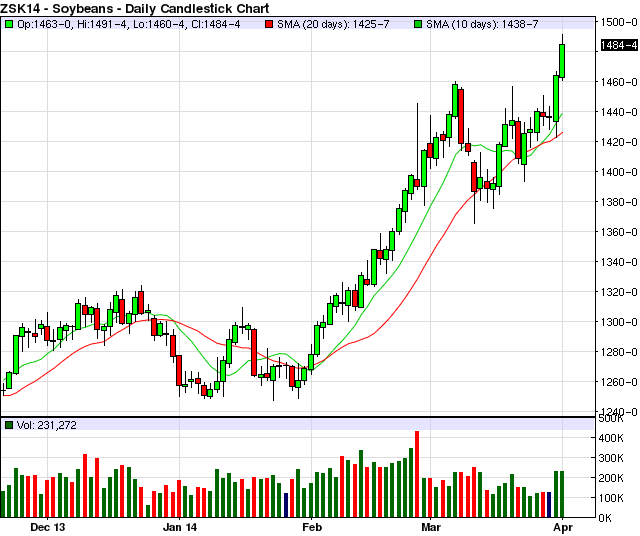Select the Op:1463-0 opening price text

(45, 24)
